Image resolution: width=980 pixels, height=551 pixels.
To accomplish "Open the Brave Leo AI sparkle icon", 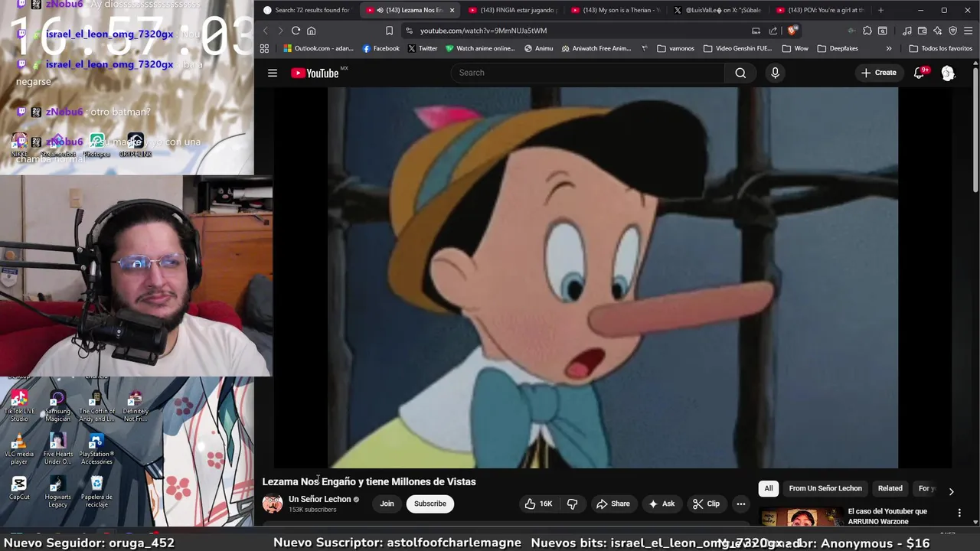I will (937, 31).
